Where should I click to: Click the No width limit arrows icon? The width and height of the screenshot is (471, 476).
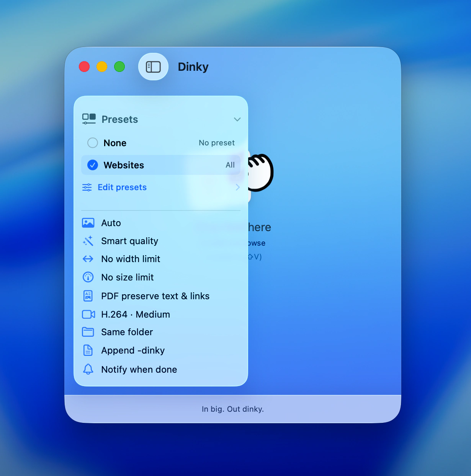(x=88, y=259)
